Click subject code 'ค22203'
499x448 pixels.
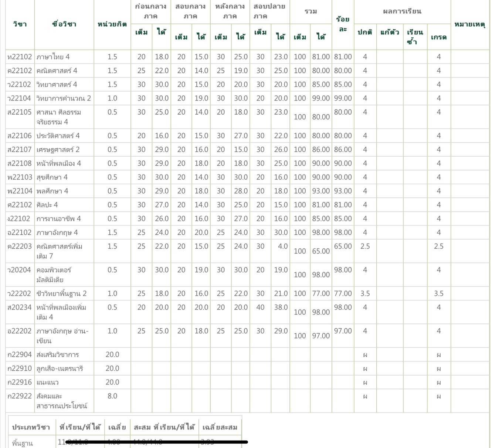click(x=20, y=246)
